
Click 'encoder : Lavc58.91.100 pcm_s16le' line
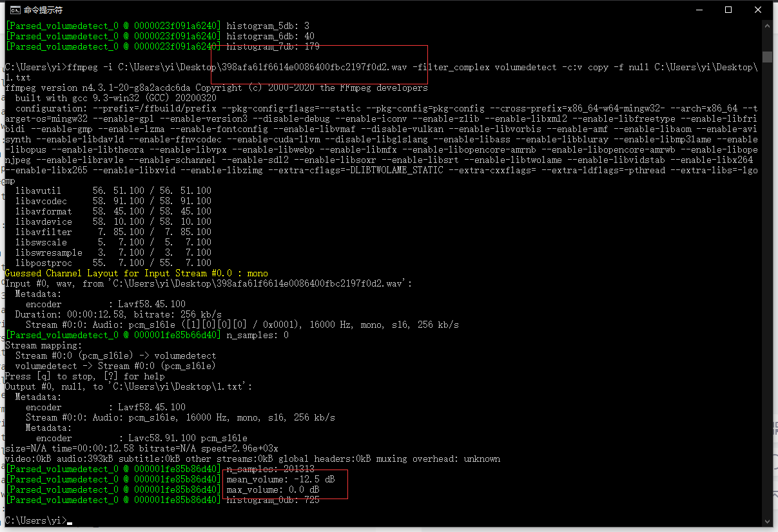click(141, 438)
